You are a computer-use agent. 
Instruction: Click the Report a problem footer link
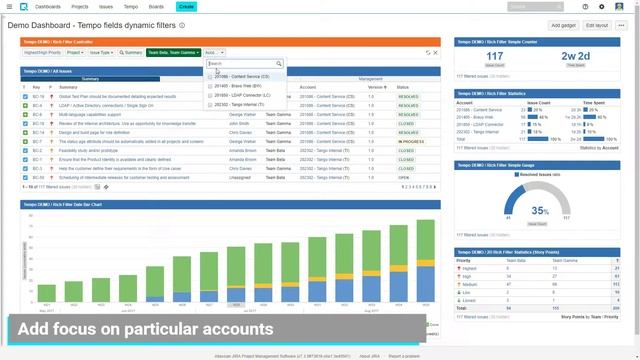[404, 356]
